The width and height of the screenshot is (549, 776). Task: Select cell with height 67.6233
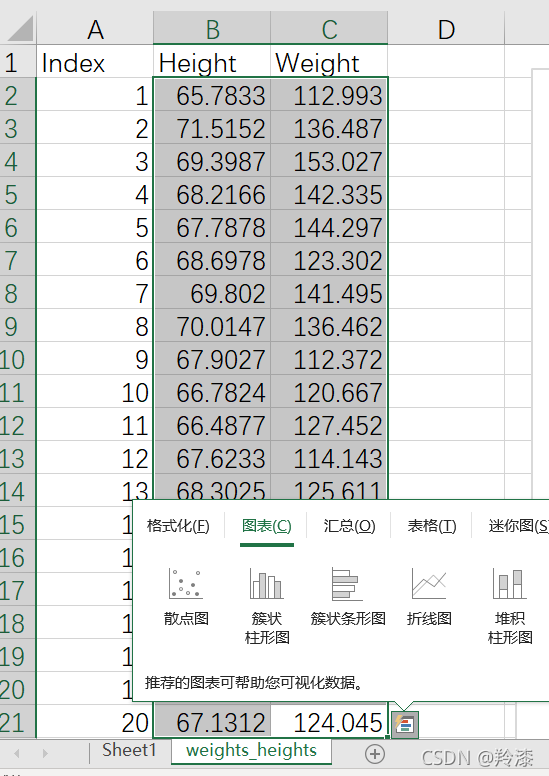tap(212, 458)
